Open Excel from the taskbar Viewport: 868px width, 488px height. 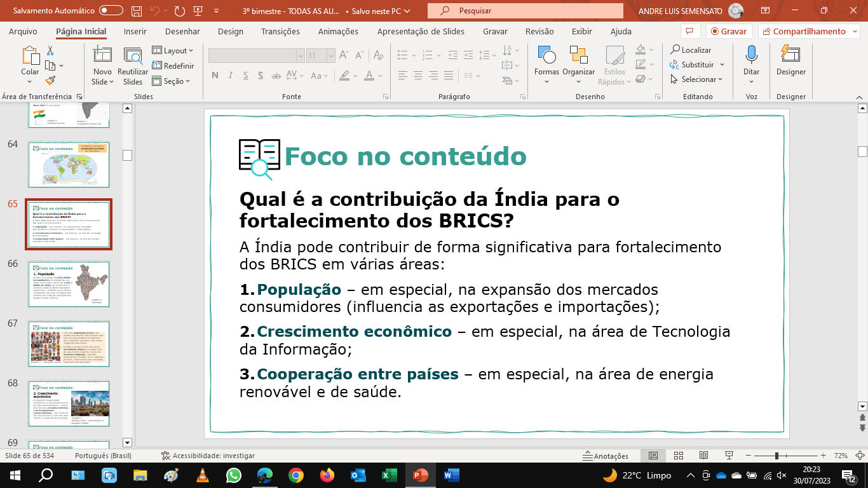click(389, 475)
